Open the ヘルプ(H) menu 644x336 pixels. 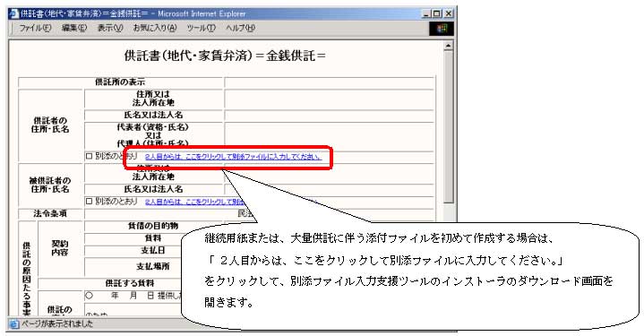[x=240, y=28]
